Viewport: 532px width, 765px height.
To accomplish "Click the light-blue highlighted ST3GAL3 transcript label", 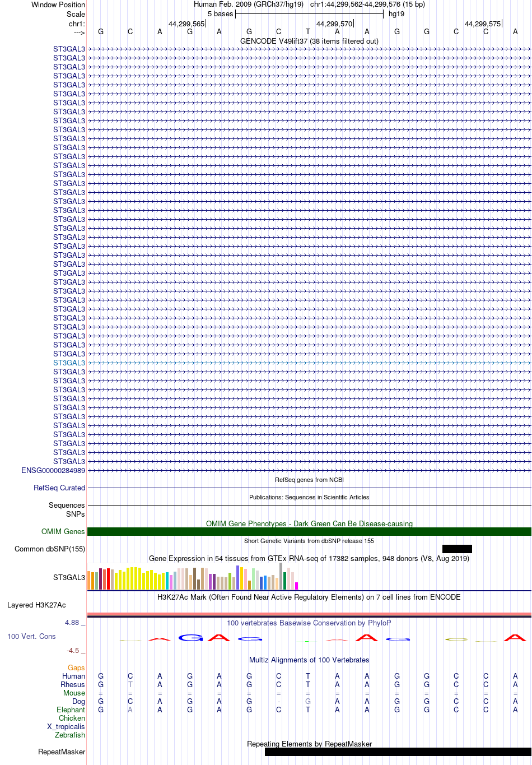I will pos(69,363).
